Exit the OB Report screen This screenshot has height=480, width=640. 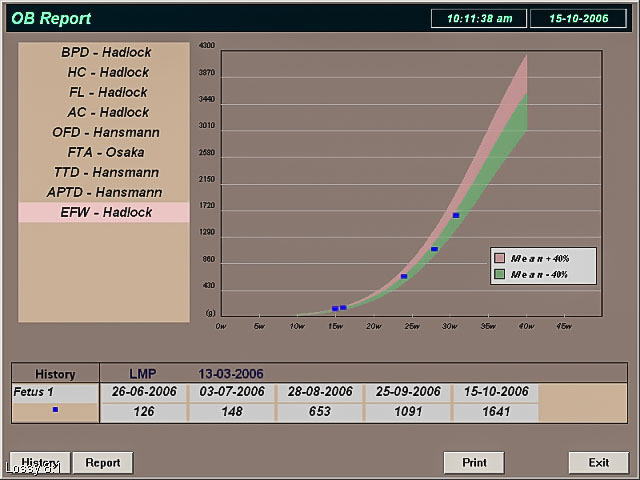click(x=598, y=463)
